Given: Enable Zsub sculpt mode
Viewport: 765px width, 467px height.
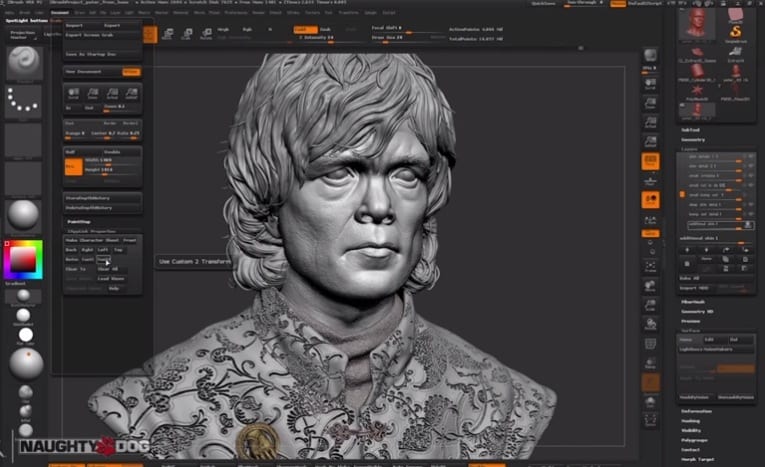Looking at the screenshot, I should 325,29.
